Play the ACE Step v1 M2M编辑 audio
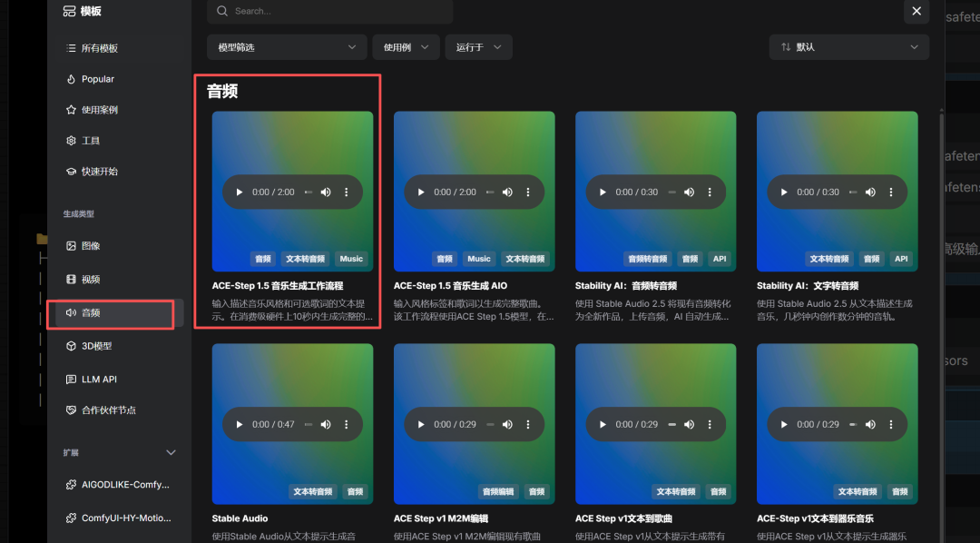The height and width of the screenshot is (543, 980). [421, 424]
